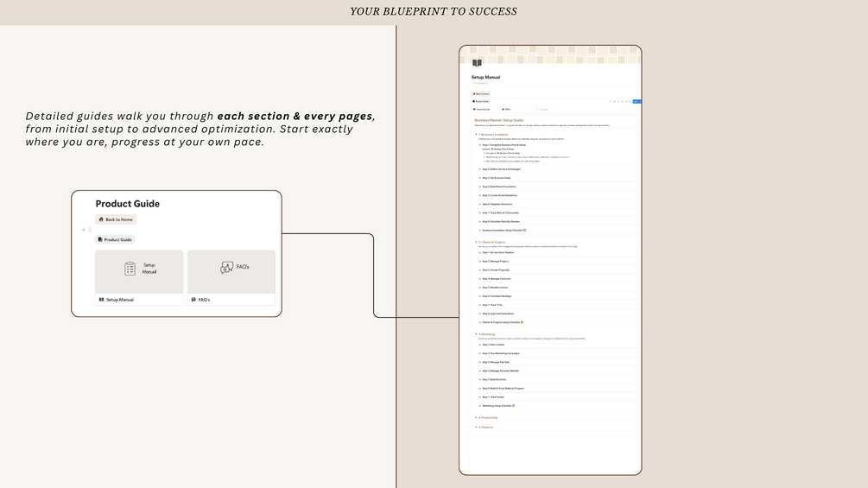Click the clipboard checklist icon on the Setup Manual card

pos(130,269)
